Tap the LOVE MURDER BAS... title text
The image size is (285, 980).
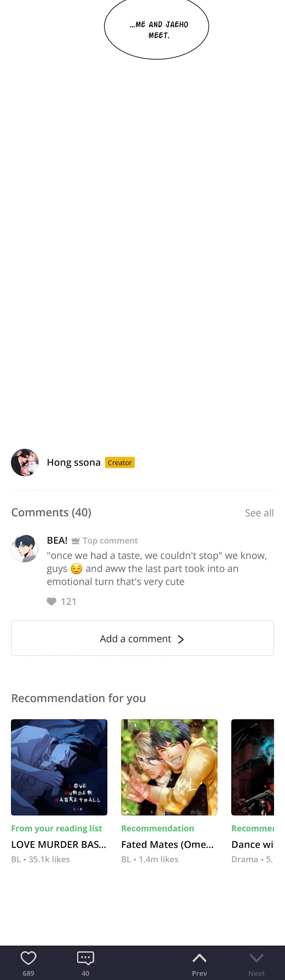coord(59,844)
